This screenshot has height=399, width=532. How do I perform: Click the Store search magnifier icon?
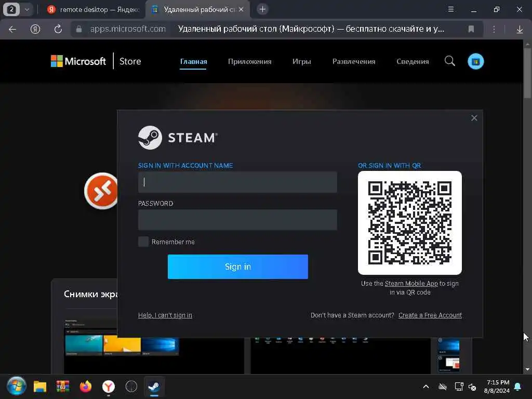(449, 61)
